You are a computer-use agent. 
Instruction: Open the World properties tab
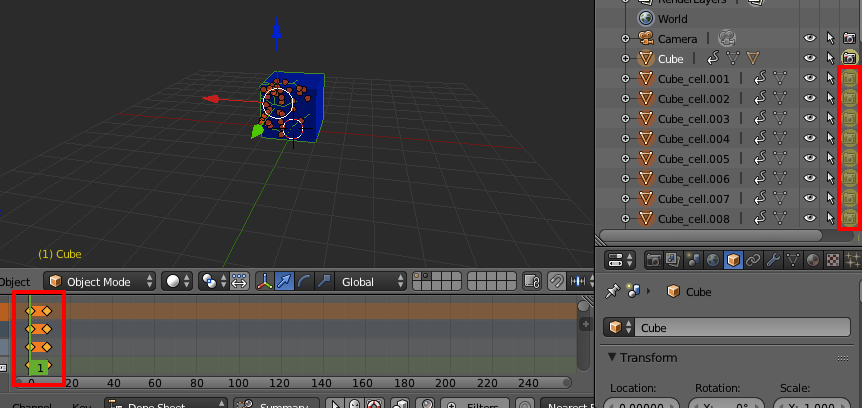[x=713, y=260]
